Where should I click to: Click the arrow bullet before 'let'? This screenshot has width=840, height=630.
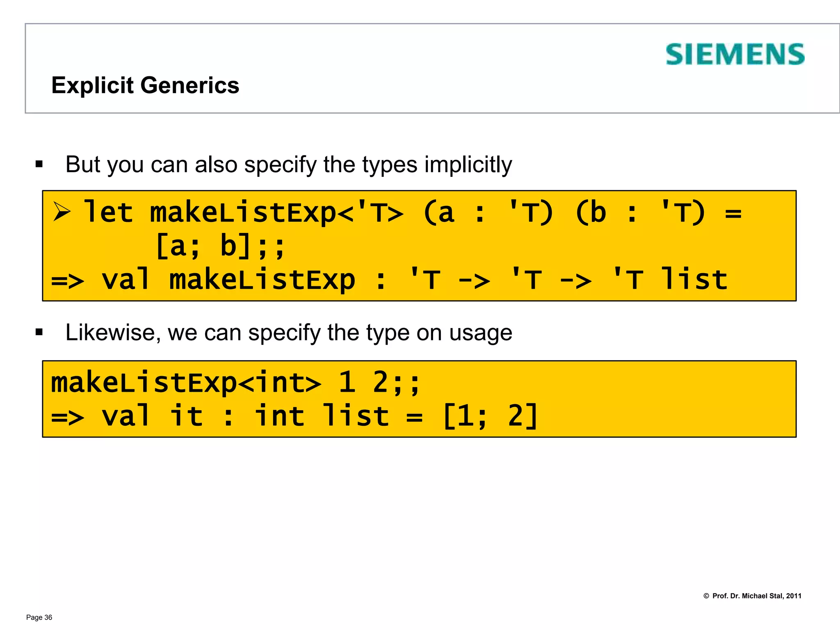tap(62, 212)
